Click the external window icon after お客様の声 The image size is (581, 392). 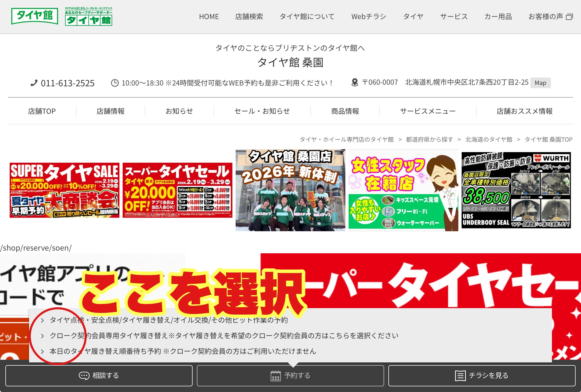(x=569, y=17)
